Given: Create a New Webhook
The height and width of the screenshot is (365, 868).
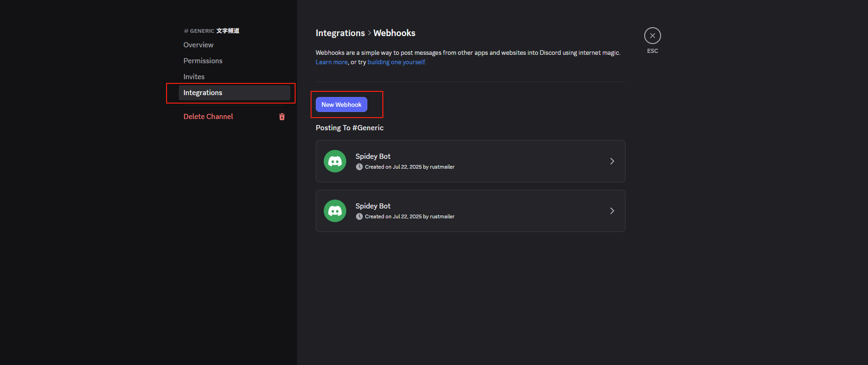Looking at the screenshot, I should click(342, 104).
